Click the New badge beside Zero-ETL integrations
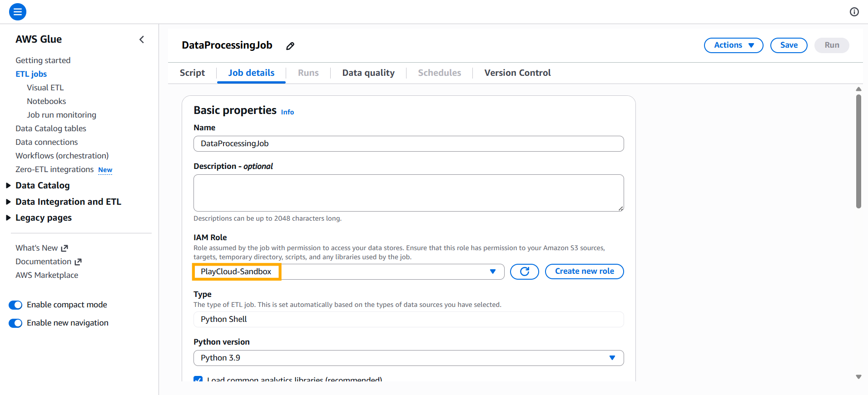 105,170
